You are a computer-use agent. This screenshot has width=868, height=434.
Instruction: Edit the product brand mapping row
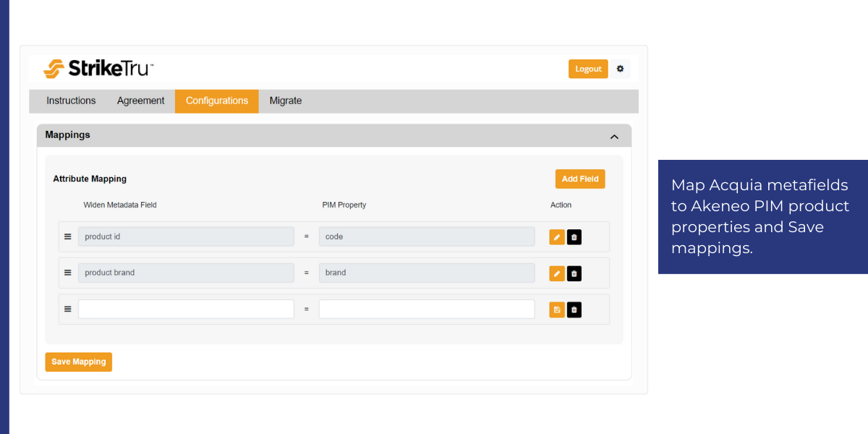pos(557,273)
